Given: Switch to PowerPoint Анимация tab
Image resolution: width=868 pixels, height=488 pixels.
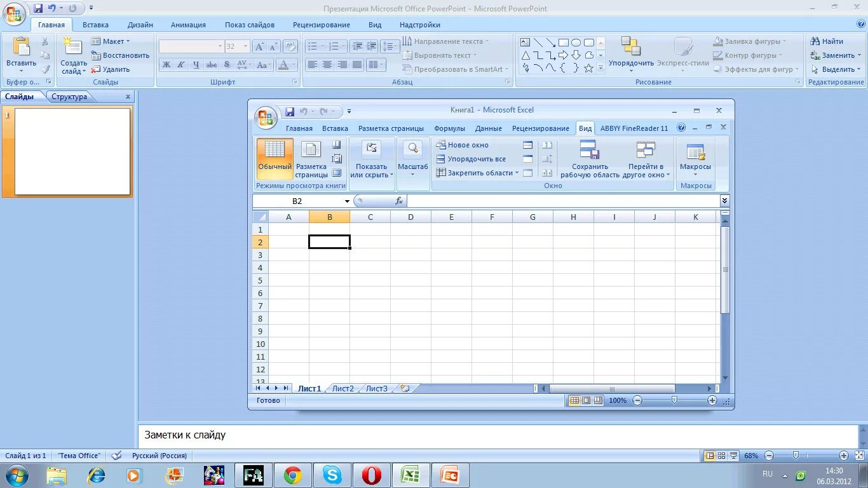Looking at the screenshot, I should coord(188,25).
